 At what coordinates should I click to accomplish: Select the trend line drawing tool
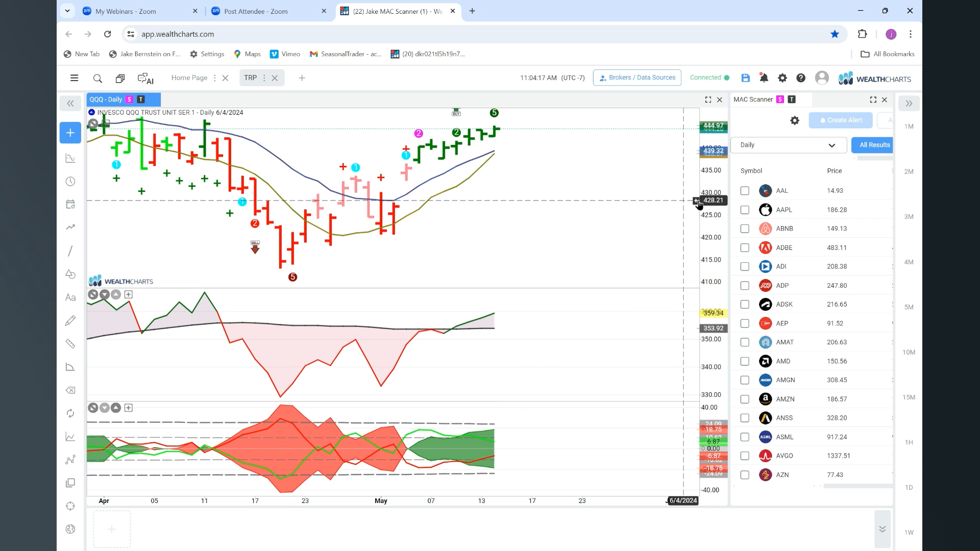point(70,251)
